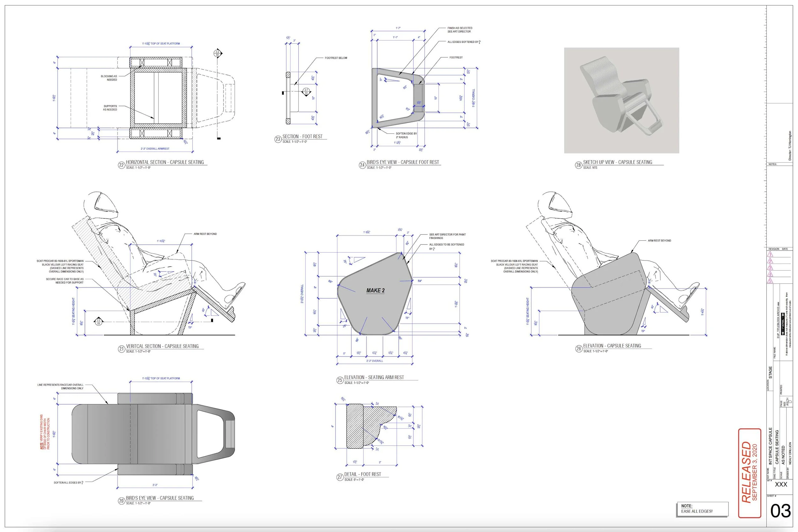Click the 'XXX' set number in the title block
Viewport: 798px width, 532px height.
[x=781, y=484]
